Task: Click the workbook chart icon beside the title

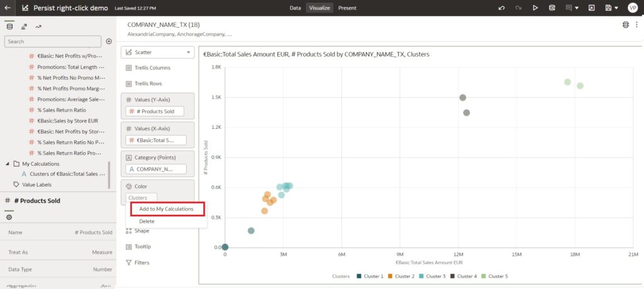Action: coord(25,8)
